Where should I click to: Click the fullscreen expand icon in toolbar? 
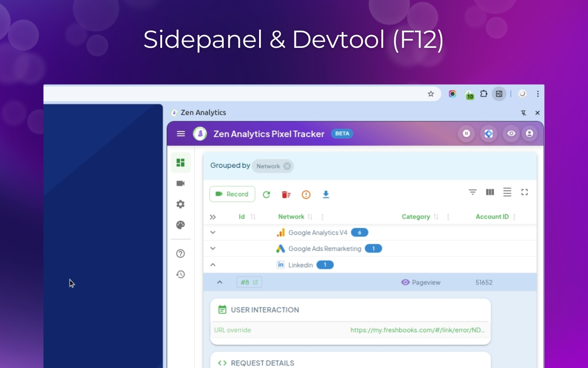tap(525, 192)
